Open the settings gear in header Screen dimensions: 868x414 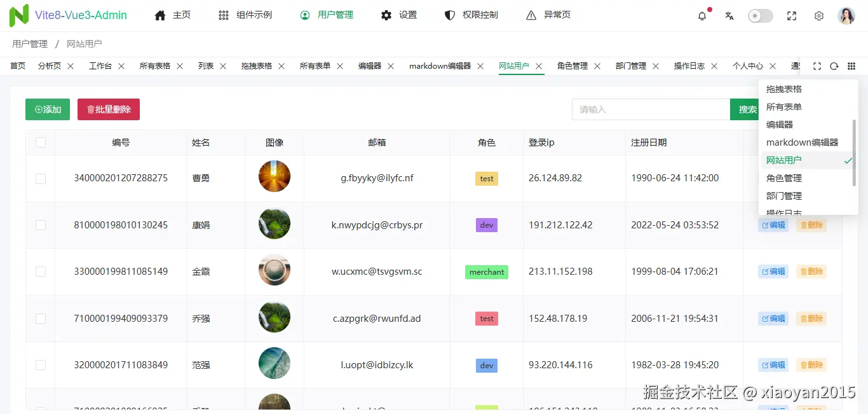pyautogui.click(x=819, y=16)
